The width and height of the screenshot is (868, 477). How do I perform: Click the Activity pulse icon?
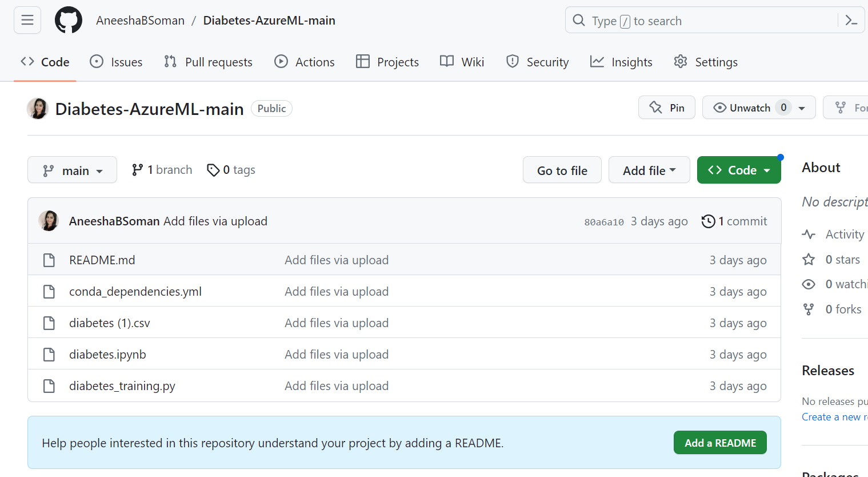tap(809, 234)
